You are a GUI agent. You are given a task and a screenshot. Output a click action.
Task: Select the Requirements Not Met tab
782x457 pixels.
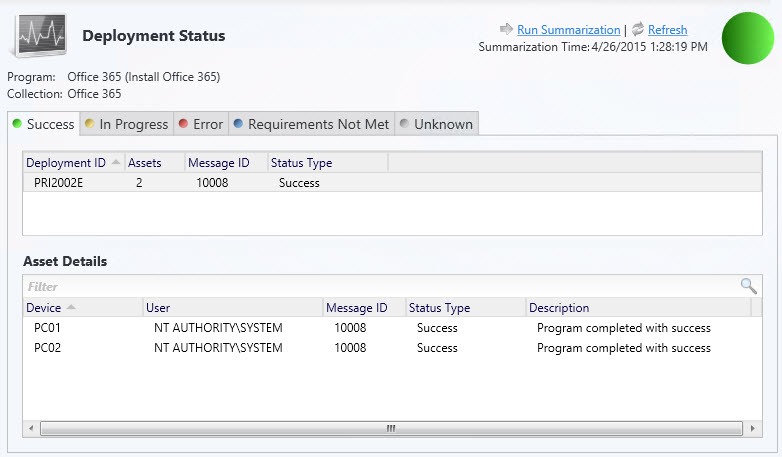(311, 124)
